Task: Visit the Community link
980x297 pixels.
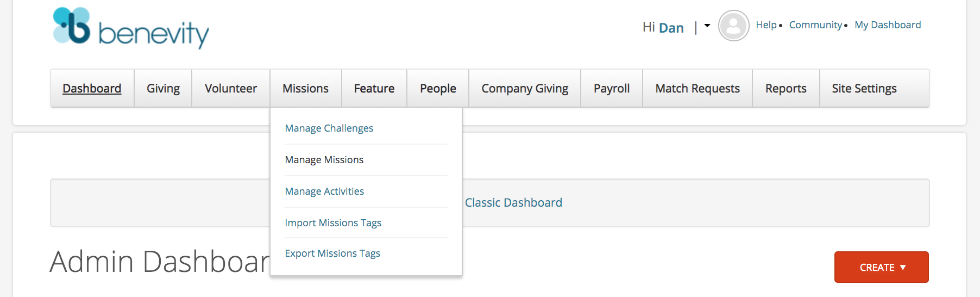Action: 815,25
